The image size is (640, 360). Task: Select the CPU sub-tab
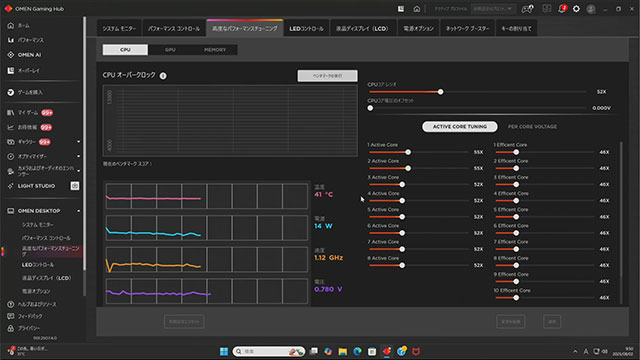pyautogui.click(x=125, y=50)
